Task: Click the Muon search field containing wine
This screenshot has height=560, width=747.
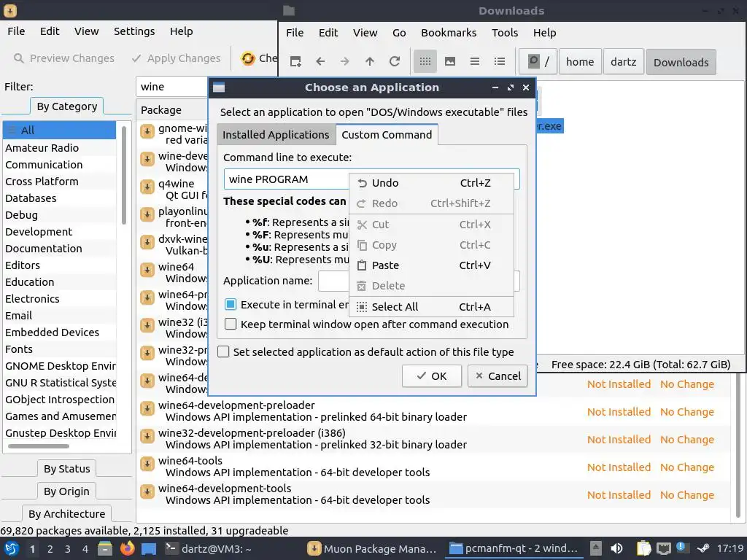Action: pos(172,87)
